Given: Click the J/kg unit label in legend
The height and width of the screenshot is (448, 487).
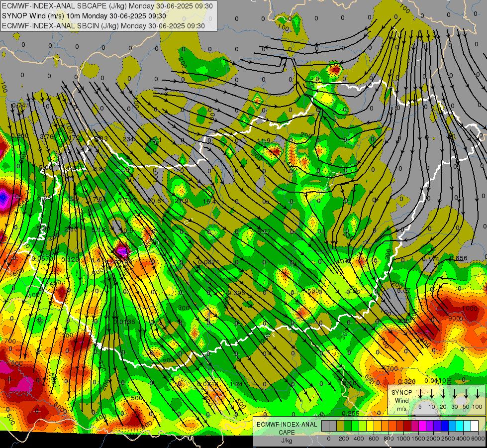Looking at the screenshot, I should [x=287, y=441].
